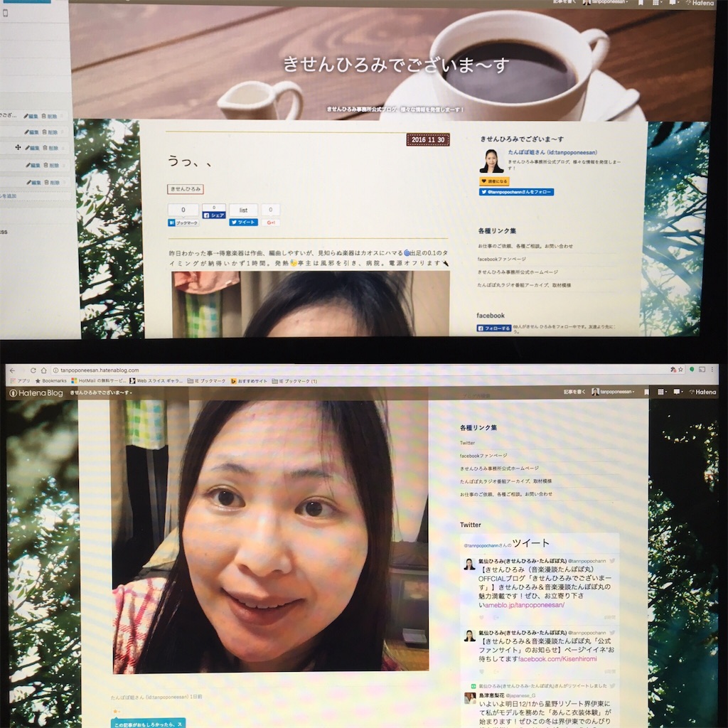Open the アプリ apps shortcut
Image resolution: width=728 pixels, height=728 pixels.
(x=19, y=381)
